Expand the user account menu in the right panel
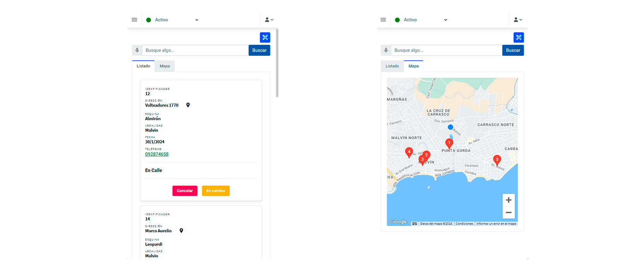This screenshot has width=644, height=271. [x=518, y=20]
